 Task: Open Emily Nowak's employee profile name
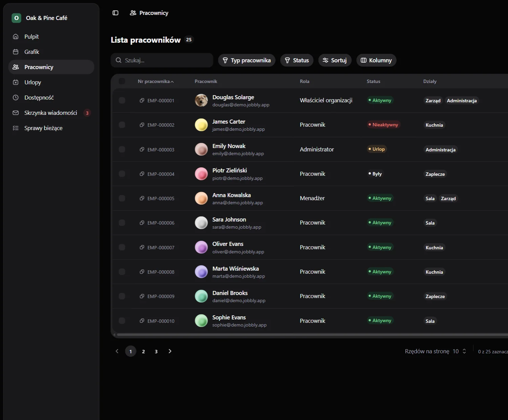pos(229,146)
